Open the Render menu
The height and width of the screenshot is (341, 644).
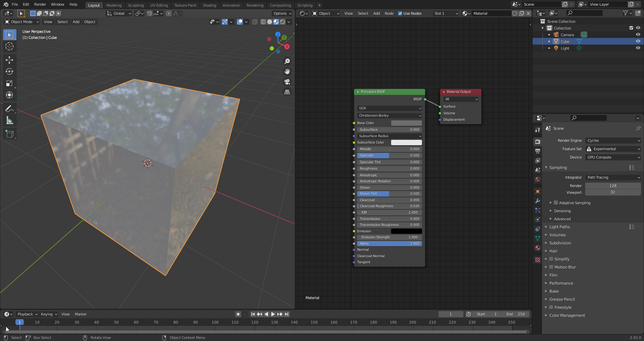click(x=40, y=4)
